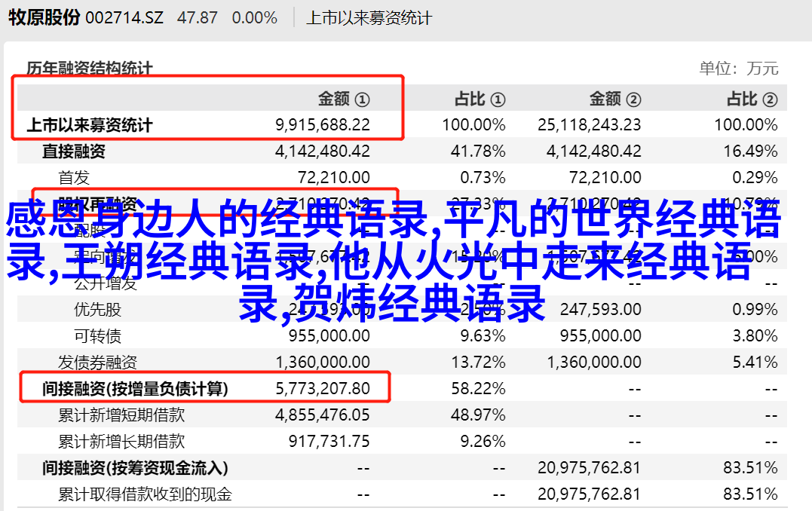Viewport: 812px width, 511px height.
Task: Select the 首发 row label
Action: point(74,178)
